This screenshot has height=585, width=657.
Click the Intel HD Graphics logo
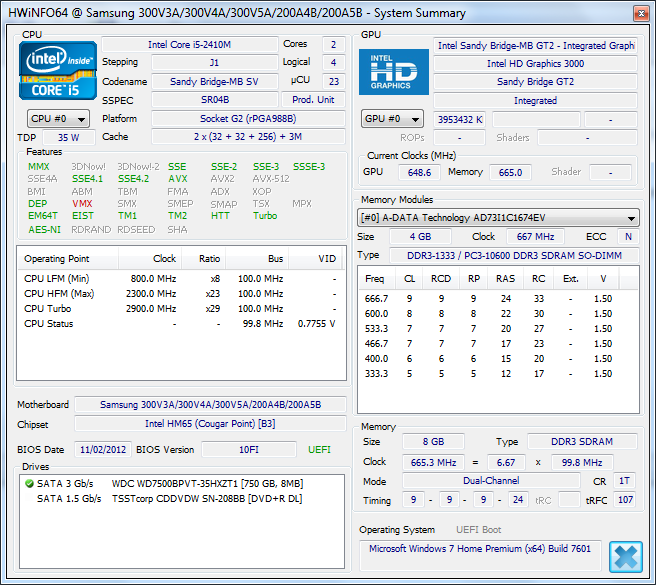(393, 72)
